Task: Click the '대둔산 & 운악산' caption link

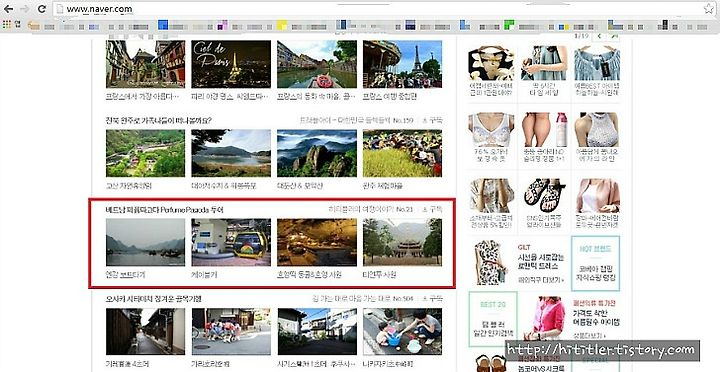Action: point(300,186)
